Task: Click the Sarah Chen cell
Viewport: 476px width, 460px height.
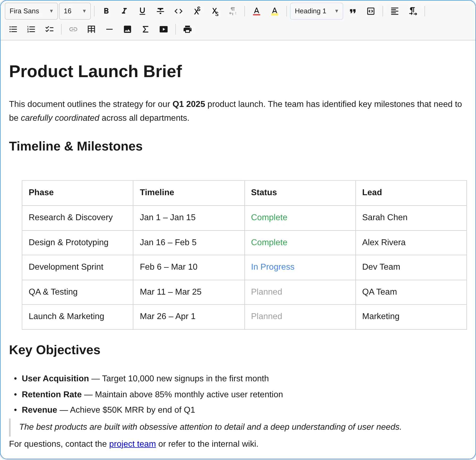Action: [x=411, y=218]
